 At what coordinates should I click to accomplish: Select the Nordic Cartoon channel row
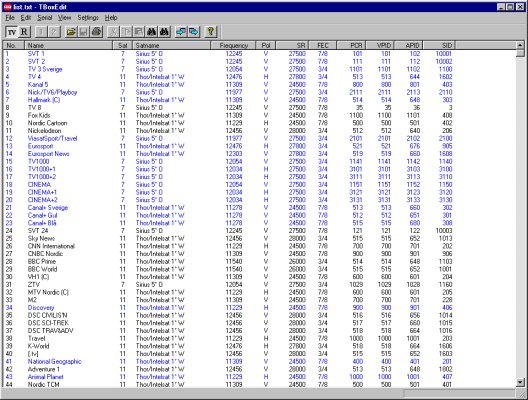click(229, 123)
